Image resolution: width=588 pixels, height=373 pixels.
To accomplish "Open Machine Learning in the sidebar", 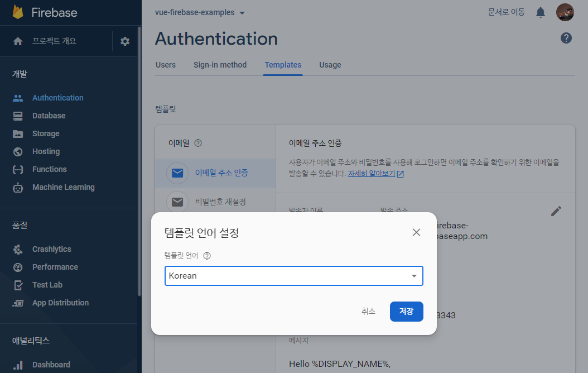I will pos(64,187).
